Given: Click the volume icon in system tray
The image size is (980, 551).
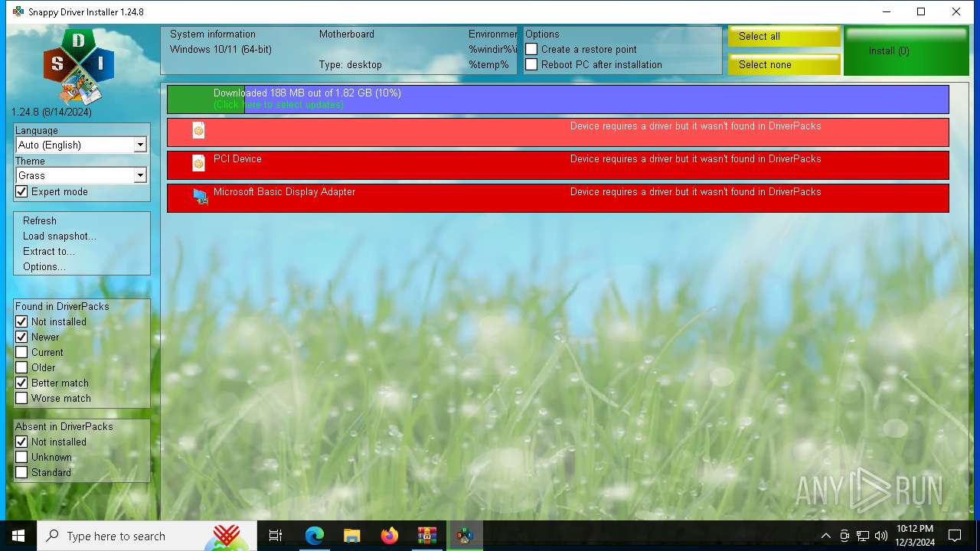Looking at the screenshot, I should pos(881,536).
